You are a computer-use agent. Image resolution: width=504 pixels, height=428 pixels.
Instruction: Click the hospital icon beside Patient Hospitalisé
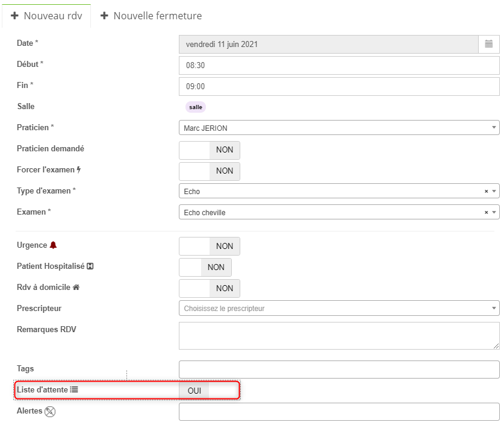(x=90, y=266)
